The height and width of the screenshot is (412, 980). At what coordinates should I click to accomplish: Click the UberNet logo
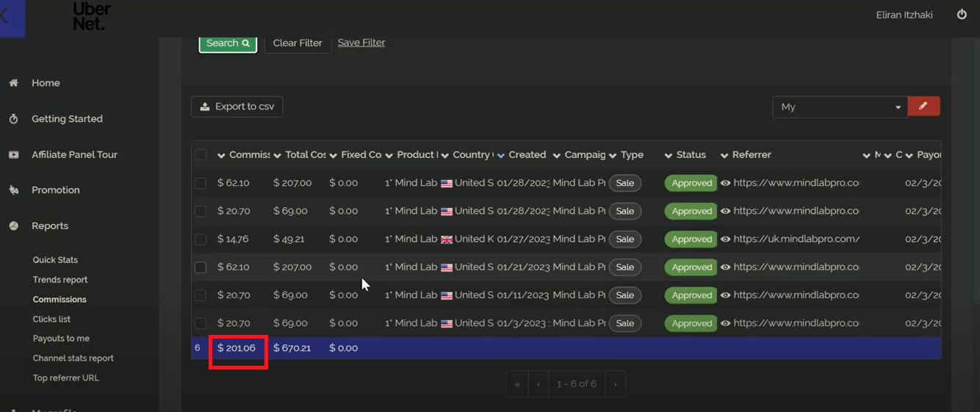pos(92,16)
